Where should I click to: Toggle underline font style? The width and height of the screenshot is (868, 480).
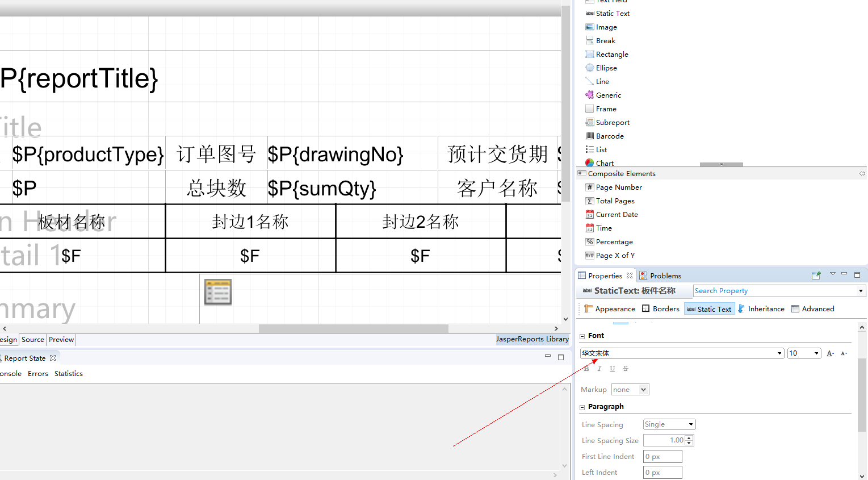pos(612,369)
